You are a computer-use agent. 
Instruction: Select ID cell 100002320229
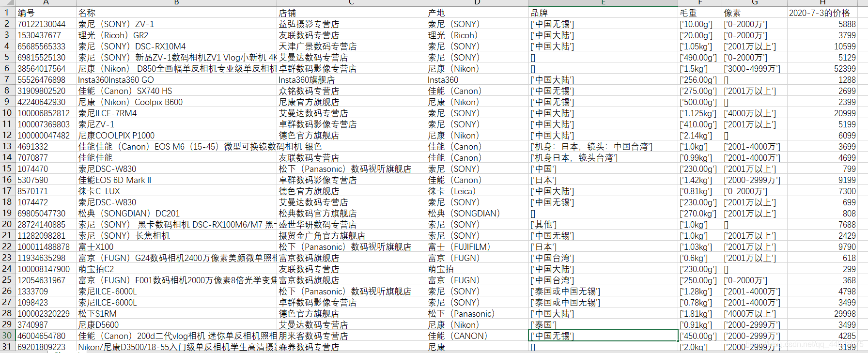(46, 313)
